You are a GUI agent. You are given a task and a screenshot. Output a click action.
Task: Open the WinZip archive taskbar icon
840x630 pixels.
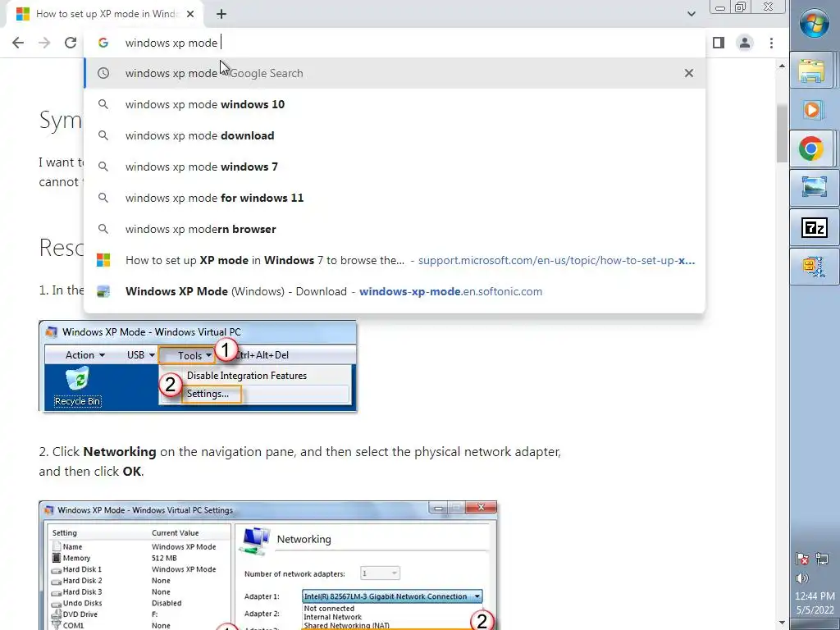coord(815,267)
